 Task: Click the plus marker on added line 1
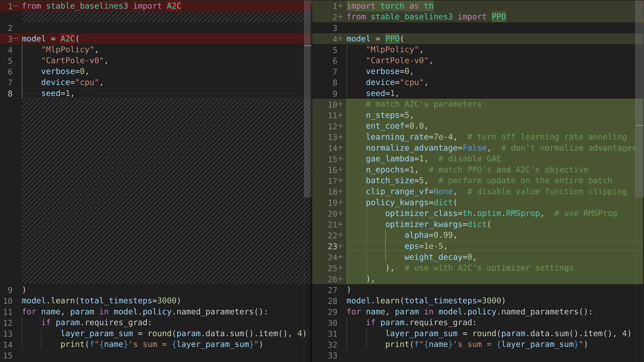[x=340, y=6]
